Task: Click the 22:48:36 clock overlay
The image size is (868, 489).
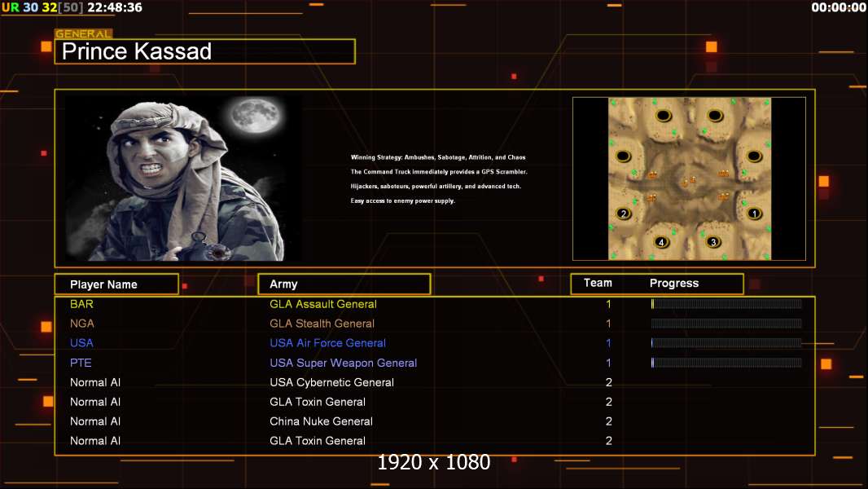Action: pyautogui.click(x=115, y=7)
